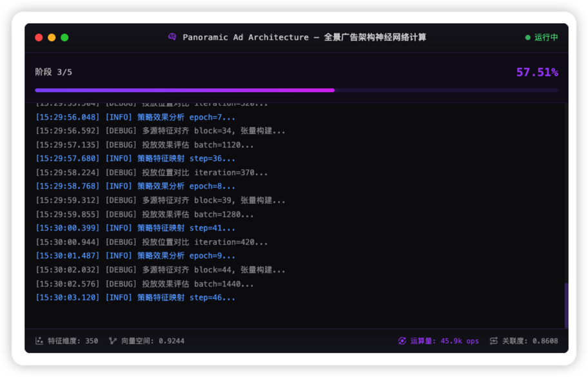Image resolution: width=588 pixels, height=377 pixels.
Task: Select the log line step=36
Action: 135,159
